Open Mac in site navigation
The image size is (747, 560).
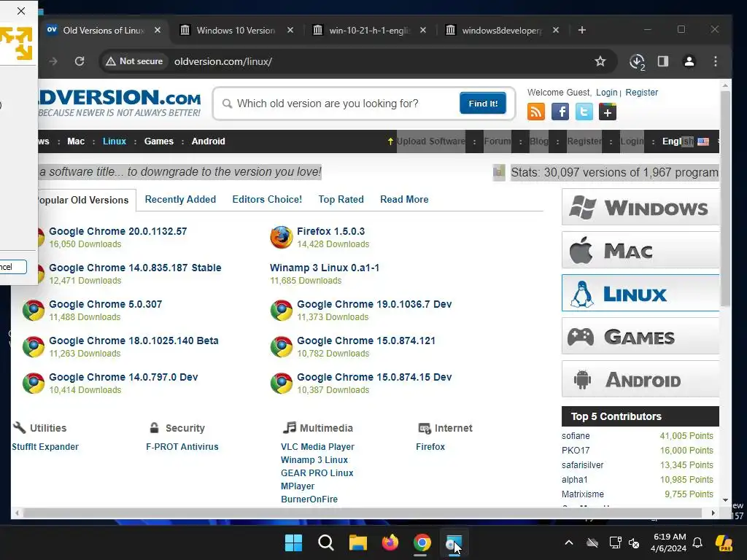click(x=76, y=141)
